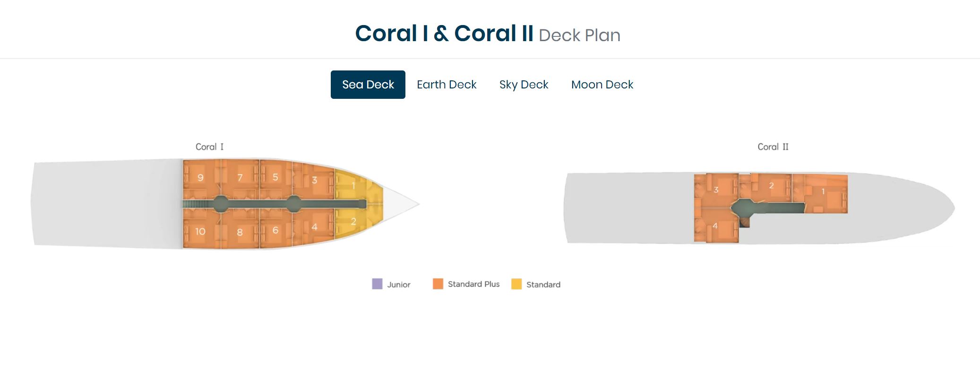Select cabin 6 on Coral I

tap(275, 228)
